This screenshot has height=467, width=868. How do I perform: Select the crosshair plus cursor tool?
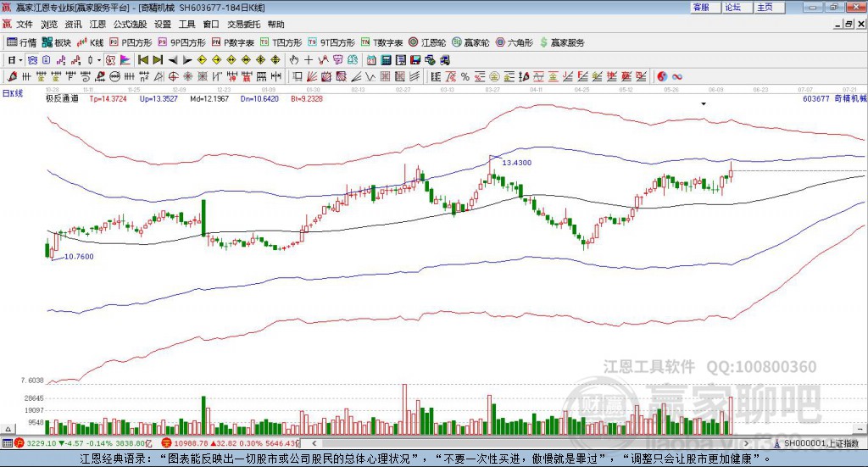(x=309, y=60)
